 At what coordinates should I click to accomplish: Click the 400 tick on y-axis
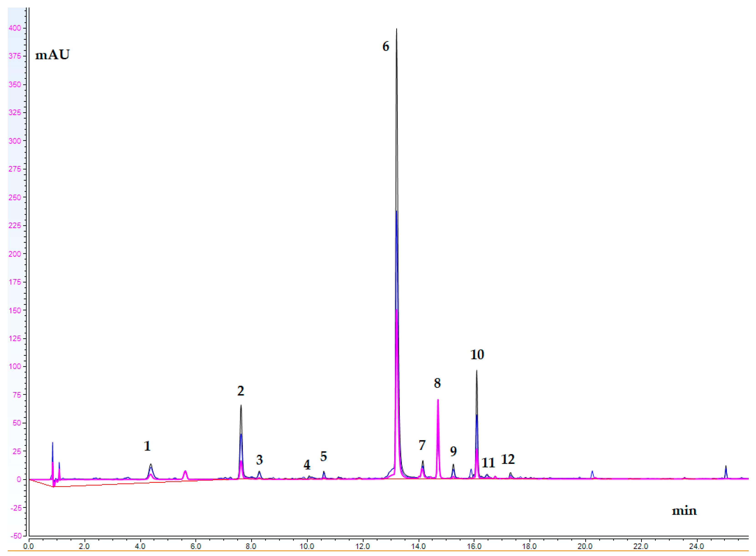tap(15, 28)
